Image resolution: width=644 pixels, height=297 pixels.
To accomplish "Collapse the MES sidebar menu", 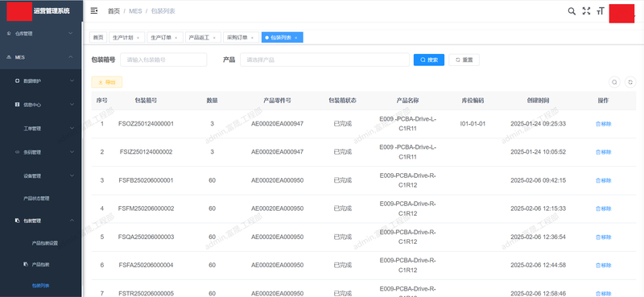I will click(41, 57).
